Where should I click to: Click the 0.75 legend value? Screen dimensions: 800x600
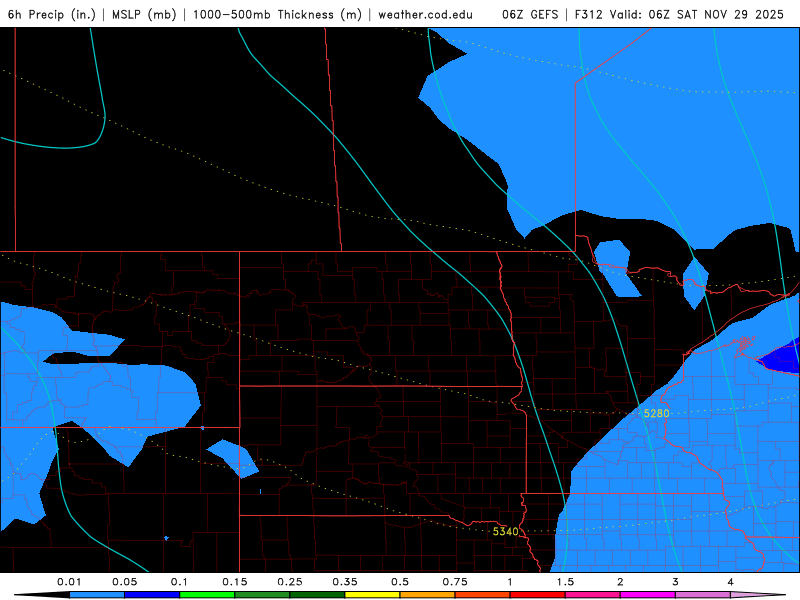pyautogui.click(x=455, y=582)
